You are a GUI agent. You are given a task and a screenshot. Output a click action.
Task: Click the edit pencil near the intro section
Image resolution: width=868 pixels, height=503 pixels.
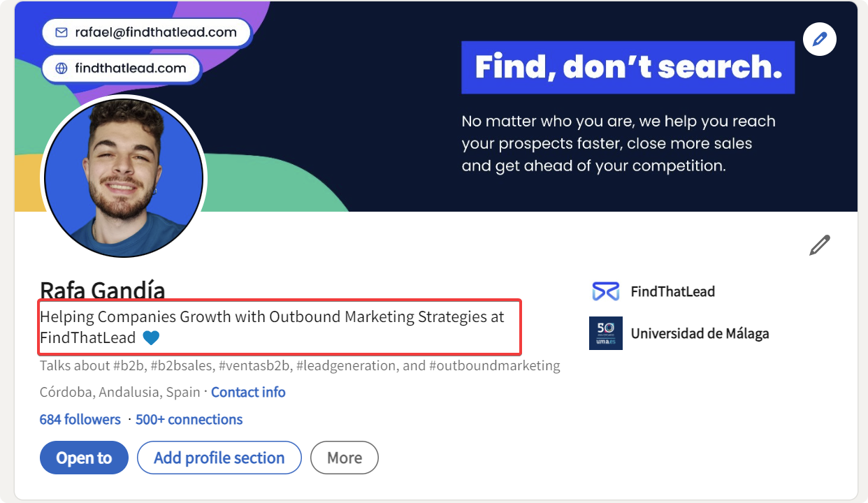tap(819, 245)
